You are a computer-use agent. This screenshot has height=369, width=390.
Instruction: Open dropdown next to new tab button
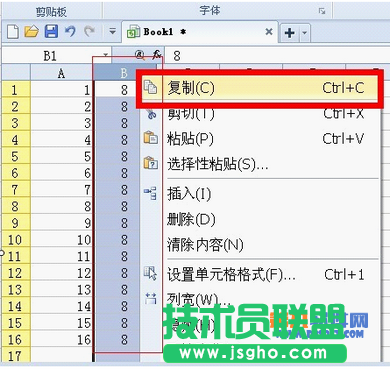(x=305, y=33)
